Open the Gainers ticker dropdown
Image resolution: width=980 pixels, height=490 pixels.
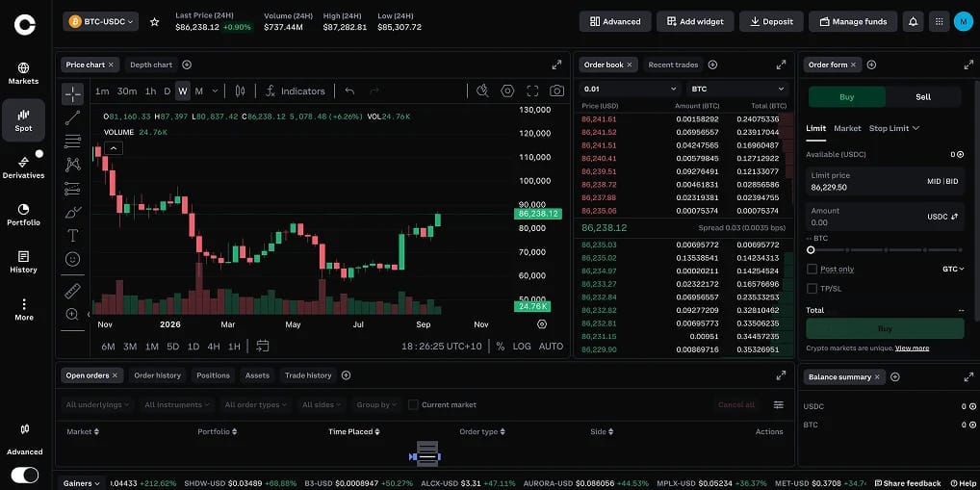click(x=83, y=483)
